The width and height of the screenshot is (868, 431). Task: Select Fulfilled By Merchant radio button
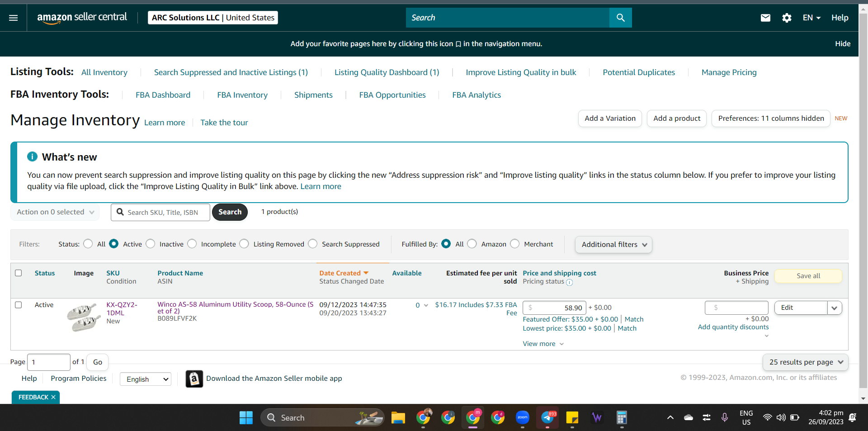(x=515, y=244)
